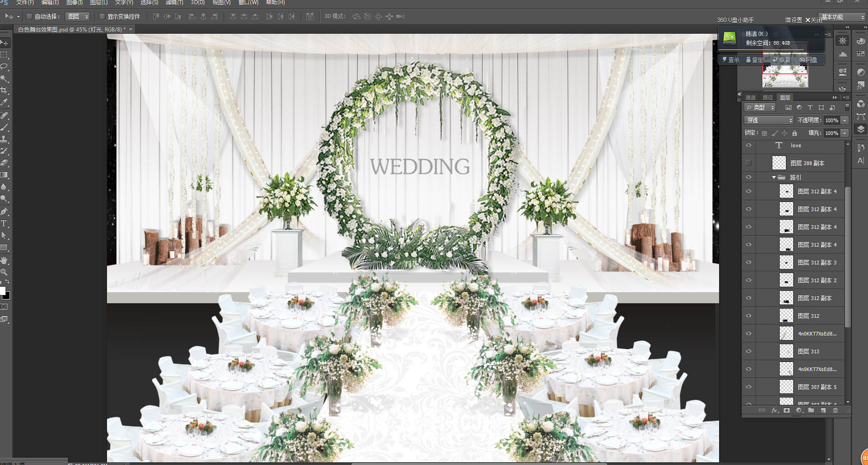Toggle the layer filter on/off switch

point(847,108)
